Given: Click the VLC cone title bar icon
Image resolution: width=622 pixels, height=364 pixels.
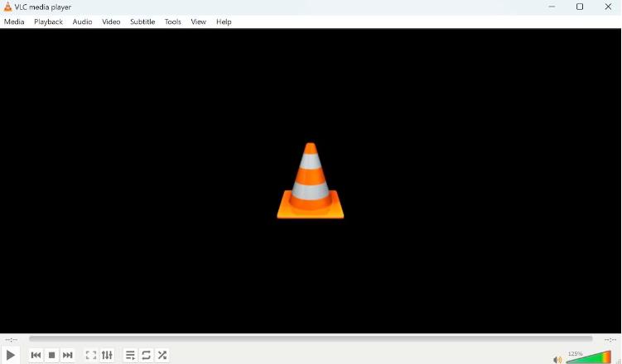Looking at the screenshot, I should click(x=7, y=7).
